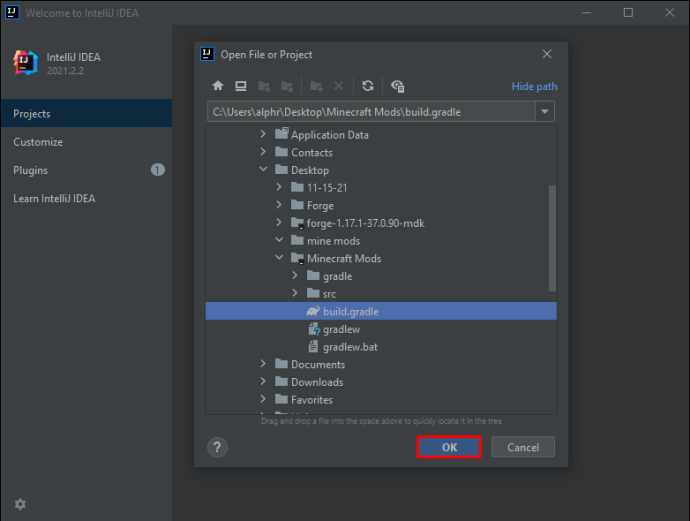Select the gradlew file

click(381, 329)
